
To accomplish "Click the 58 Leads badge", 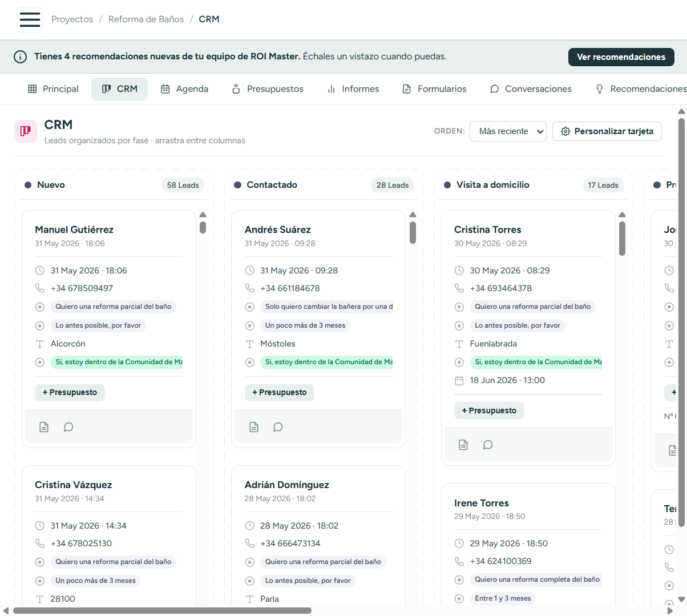I will click(x=183, y=185).
